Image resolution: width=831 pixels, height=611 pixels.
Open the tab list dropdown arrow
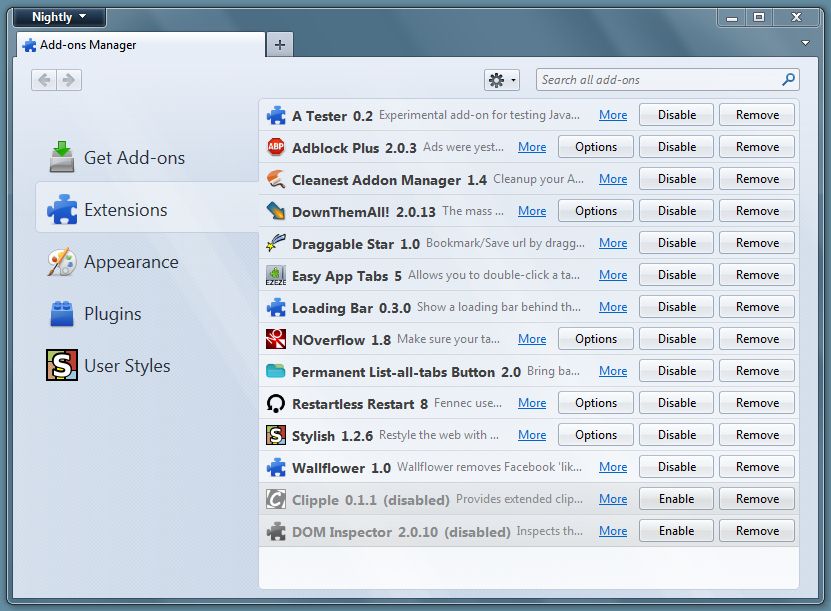pyautogui.click(x=805, y=44)
